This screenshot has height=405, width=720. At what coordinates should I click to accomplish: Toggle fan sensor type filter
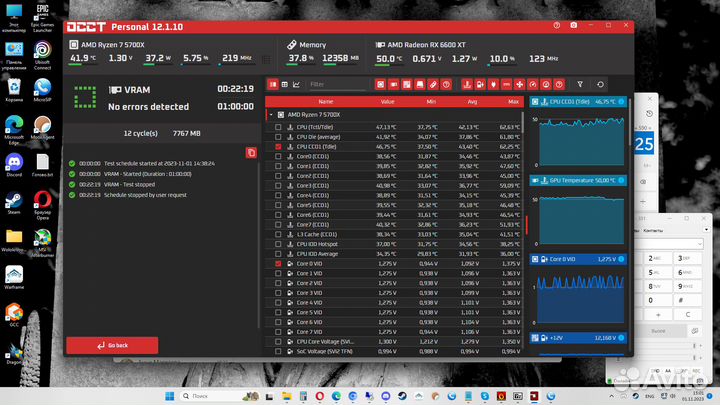point(519,84)
